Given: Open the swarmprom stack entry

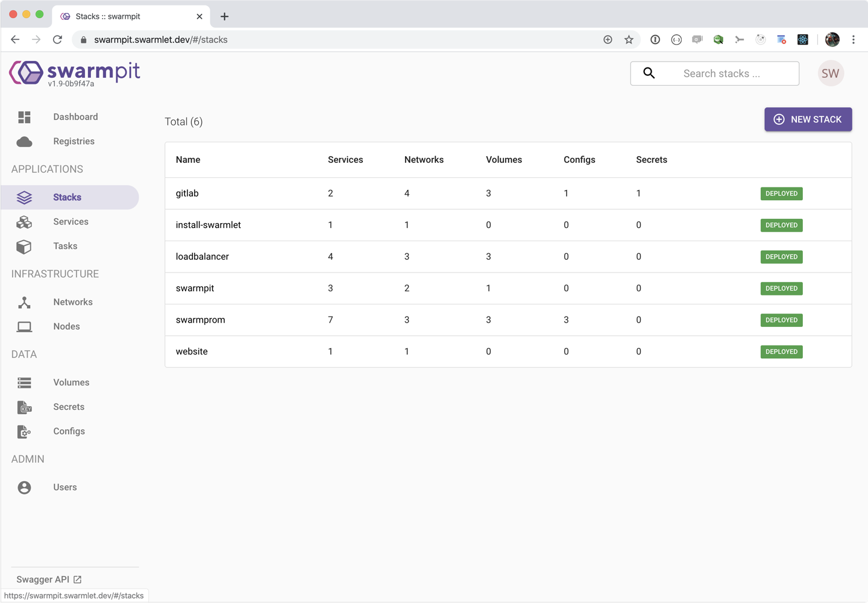Looking at the screenshot, I should 201,320.
